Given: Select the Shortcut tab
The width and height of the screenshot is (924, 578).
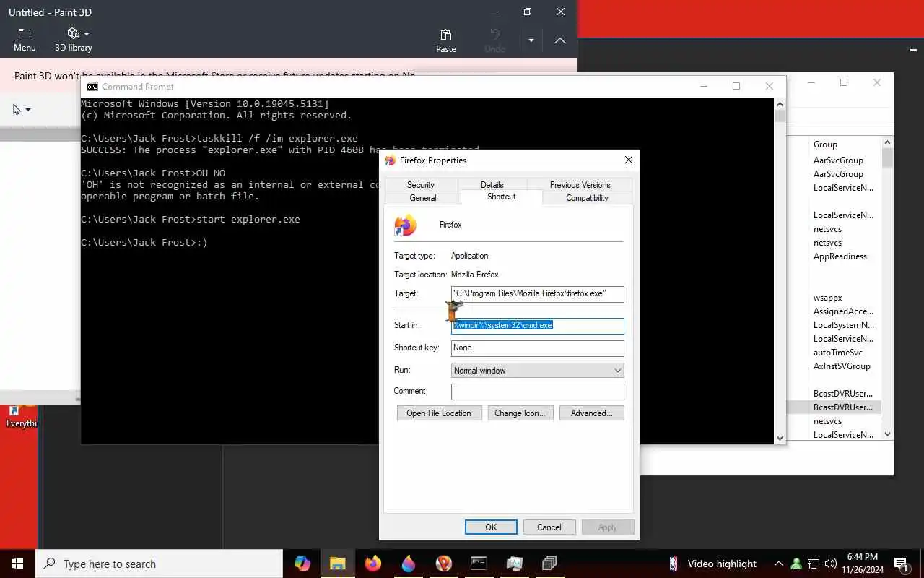Looking at the screenshot, I should point(502,197).
